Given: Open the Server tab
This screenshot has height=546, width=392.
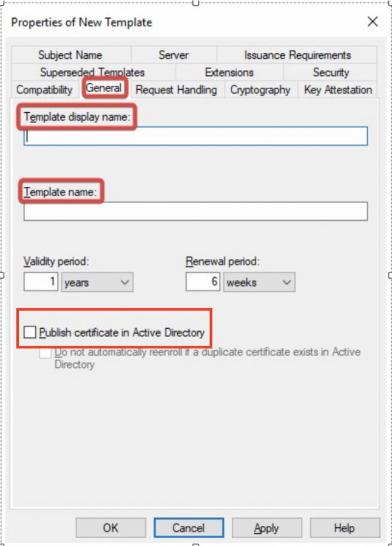Looking at the screenshot, I should pos(174,55).
